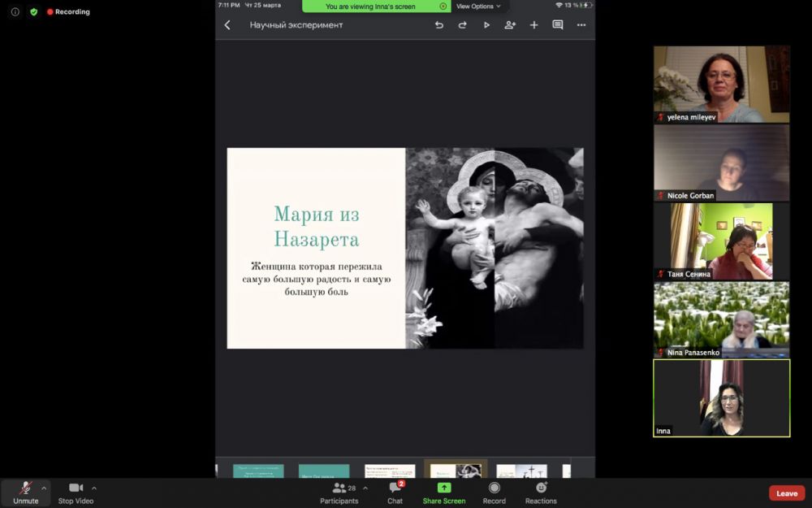Click the red Leave button
The image size is (812, 508).
pyautogui.click(x=787, y=493)
